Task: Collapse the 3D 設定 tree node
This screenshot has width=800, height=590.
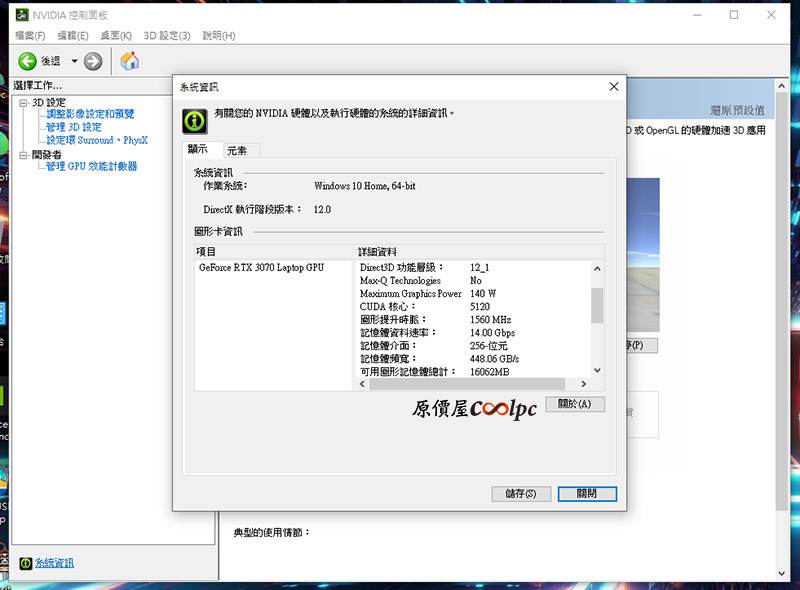Action: tap(23, 103)
